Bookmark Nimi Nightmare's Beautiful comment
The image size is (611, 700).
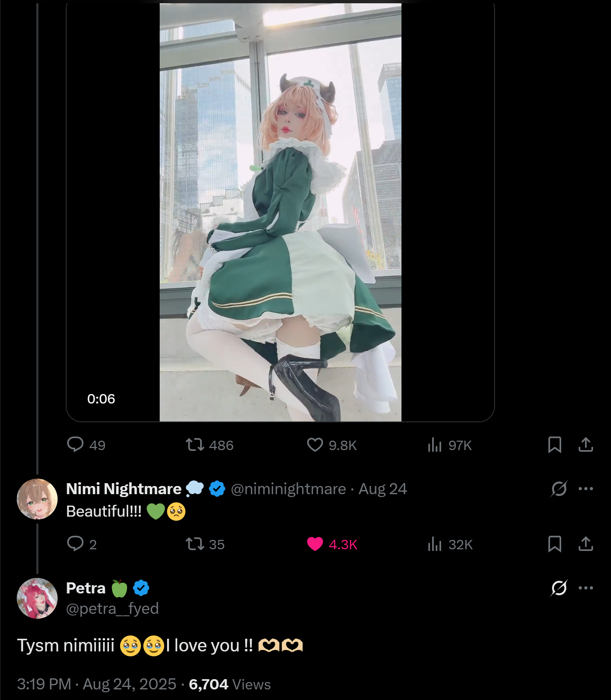click(555, 544)
